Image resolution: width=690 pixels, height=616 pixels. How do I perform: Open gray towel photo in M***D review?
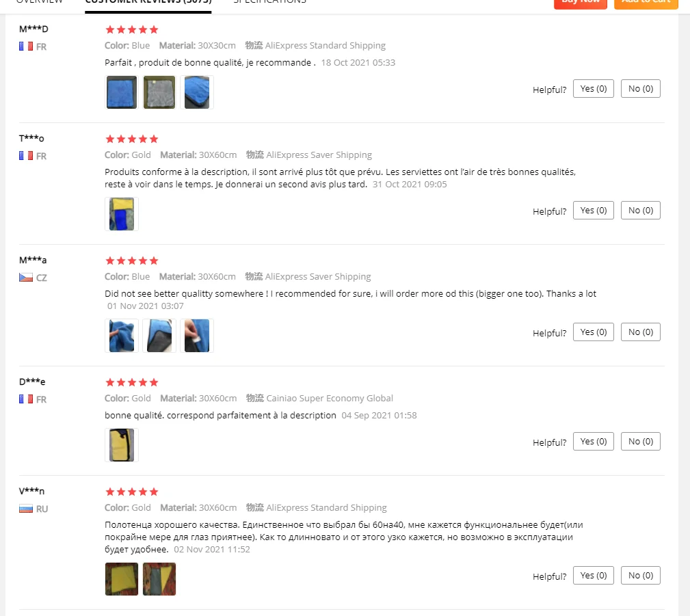click(159, 92)
